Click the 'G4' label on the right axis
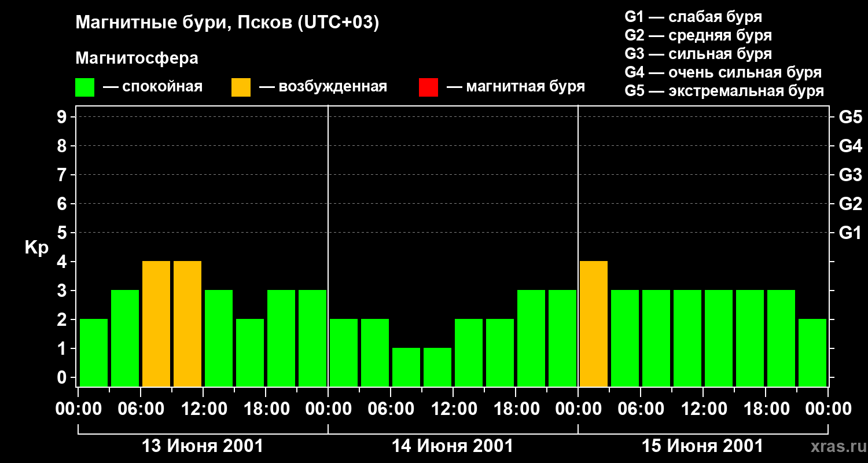This screenshot has width=868, height=463. pos(851,146)
